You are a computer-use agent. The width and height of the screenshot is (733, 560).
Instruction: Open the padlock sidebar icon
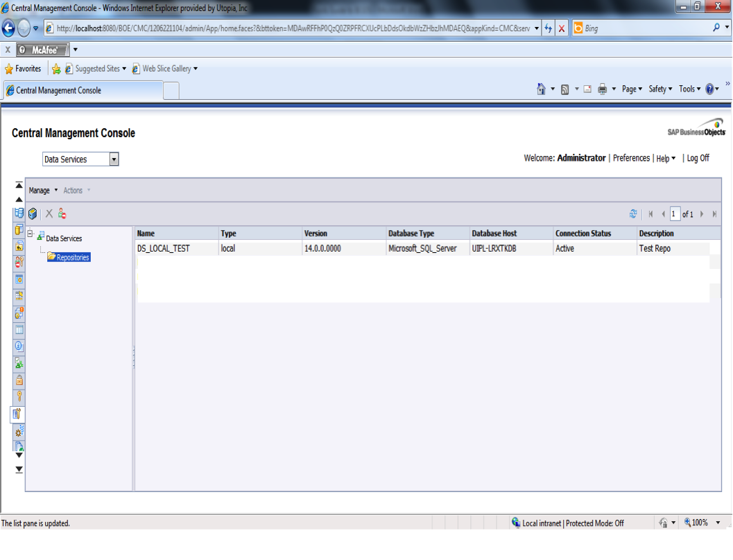click(19, 380)
